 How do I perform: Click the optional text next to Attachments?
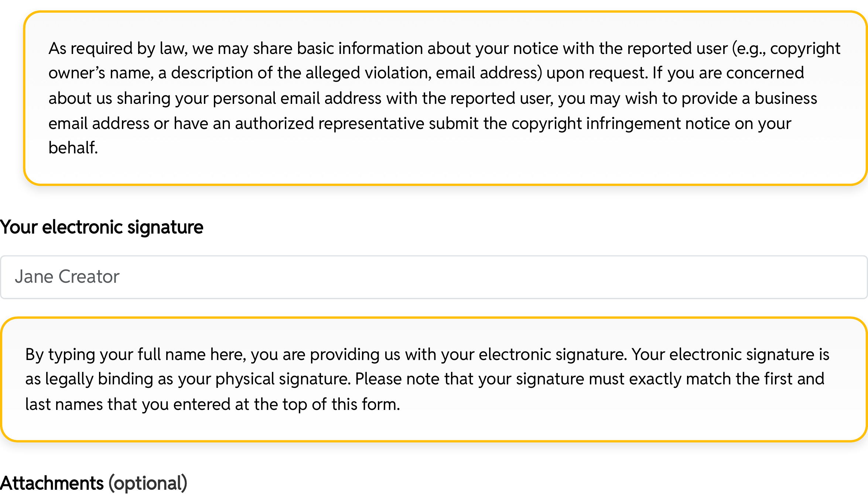click(147, 482)
